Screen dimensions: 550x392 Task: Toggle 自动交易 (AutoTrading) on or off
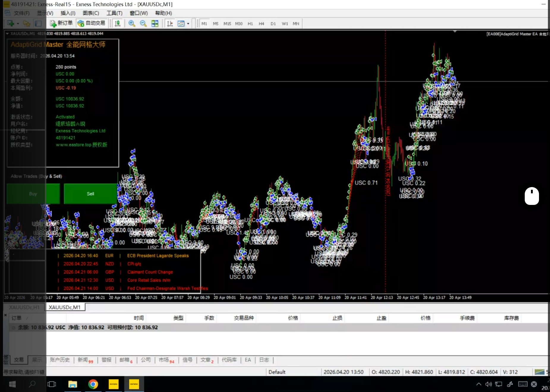(x=91, y=23)
